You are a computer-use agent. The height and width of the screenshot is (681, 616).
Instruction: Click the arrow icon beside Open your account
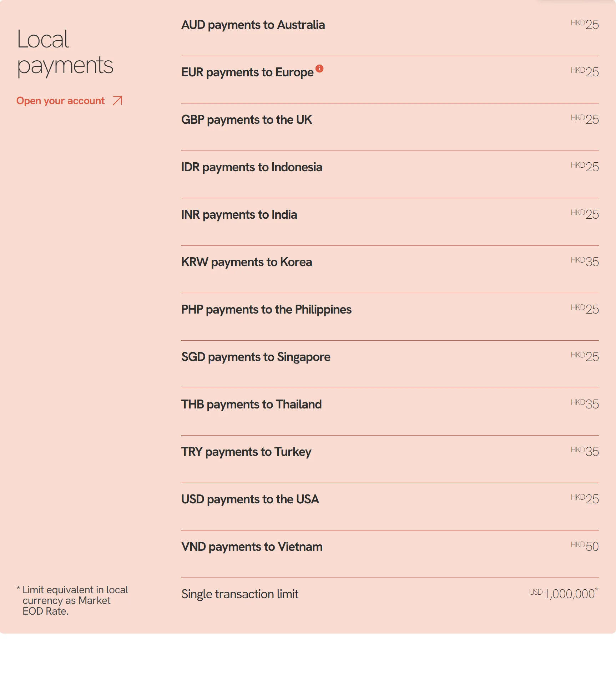click(117, 101)
